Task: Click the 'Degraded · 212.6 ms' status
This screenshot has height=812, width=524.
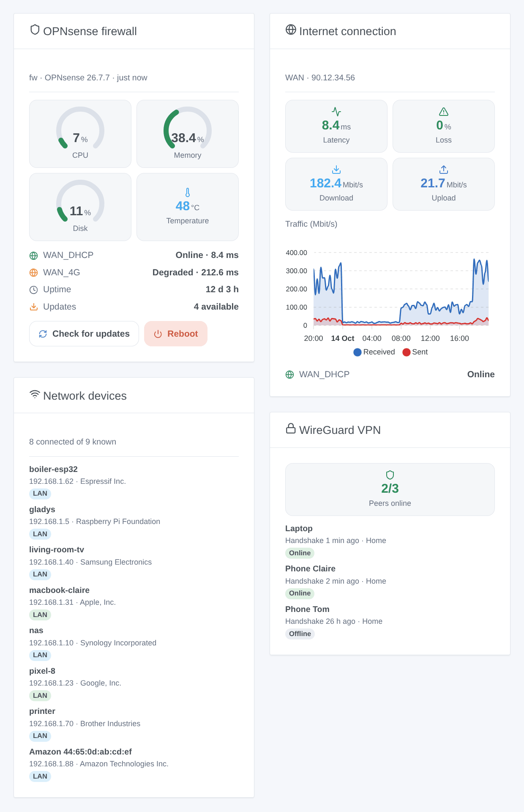Action: pos(196,272)
